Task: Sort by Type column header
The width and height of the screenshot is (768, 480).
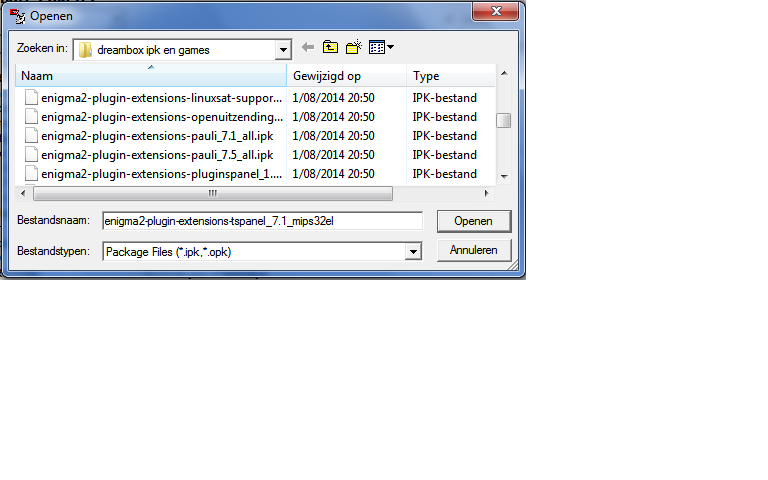Action: [451, 76]
